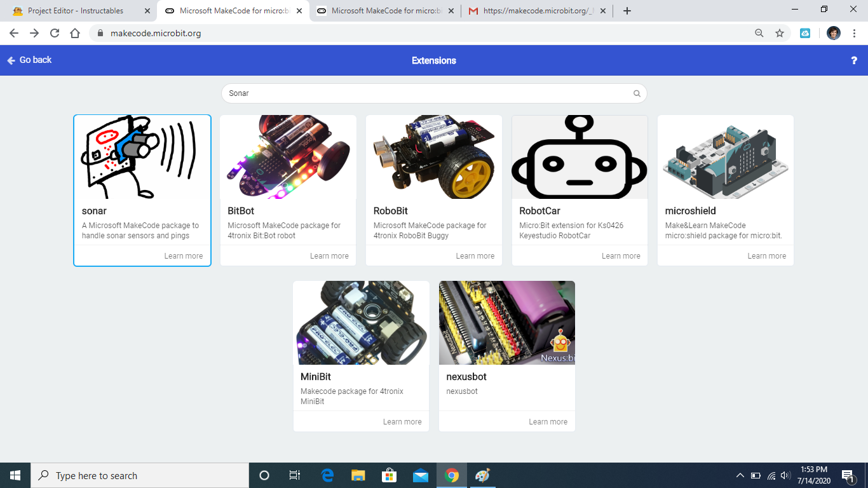The image size is (868, 488).
Task: Click Learn more on RobotCar card
Action: point(621,256)
